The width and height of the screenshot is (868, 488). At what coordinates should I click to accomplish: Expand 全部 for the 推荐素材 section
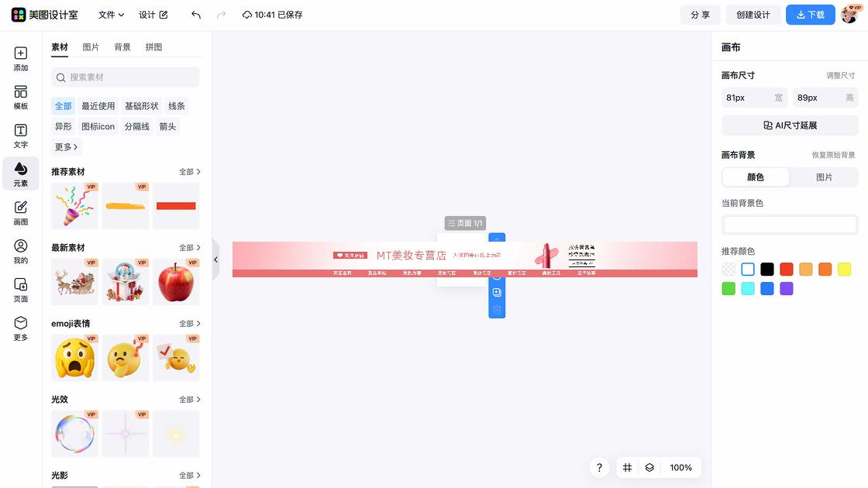[190, 171]
